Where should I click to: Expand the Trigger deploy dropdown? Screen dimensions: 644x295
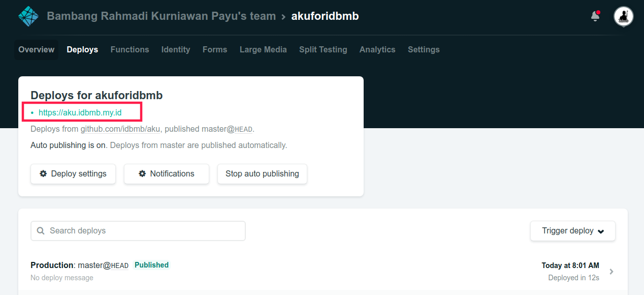pos(573,231)
